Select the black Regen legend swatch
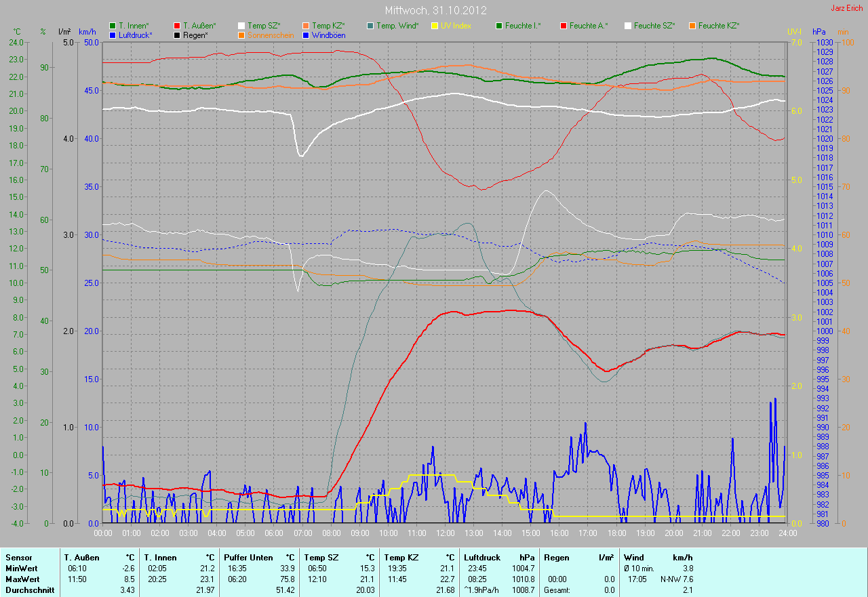The width and height of the screenshot is (868, 597). (x=177, y=35)
